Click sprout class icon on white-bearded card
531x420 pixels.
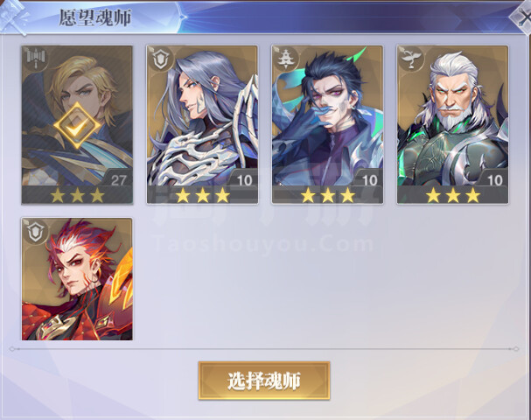[x=411, y=59]
